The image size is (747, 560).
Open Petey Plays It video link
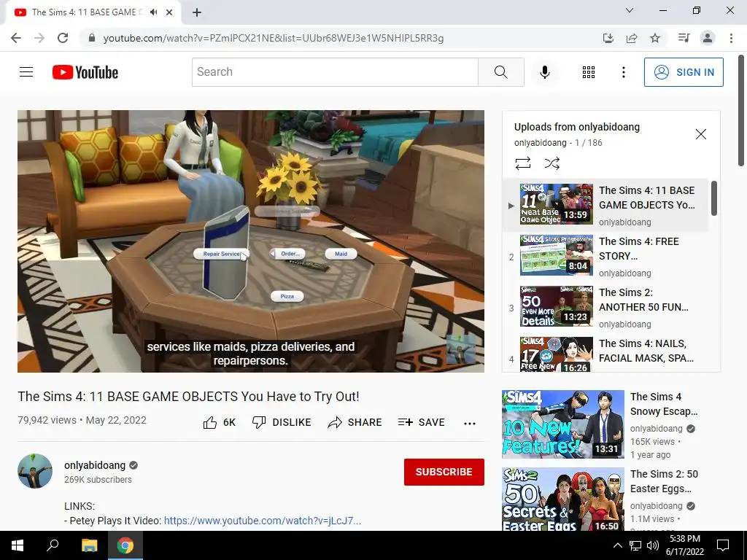click(263, 521)
